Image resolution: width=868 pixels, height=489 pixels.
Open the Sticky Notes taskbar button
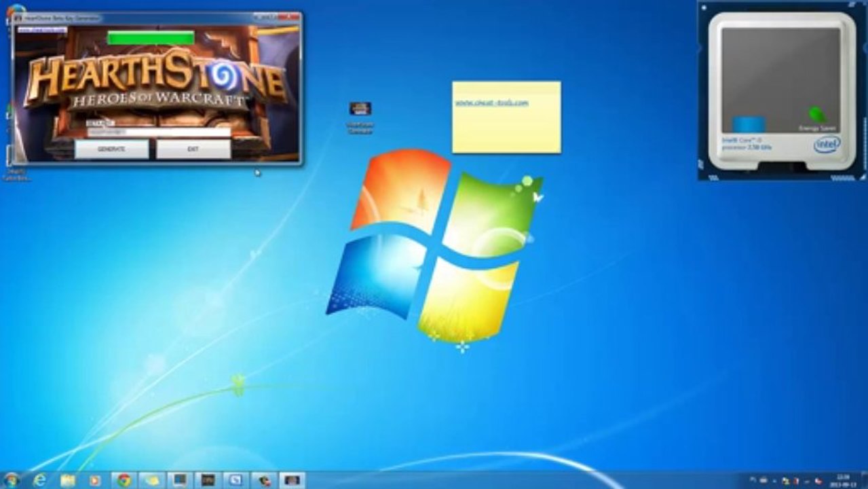tap(151, 480)
